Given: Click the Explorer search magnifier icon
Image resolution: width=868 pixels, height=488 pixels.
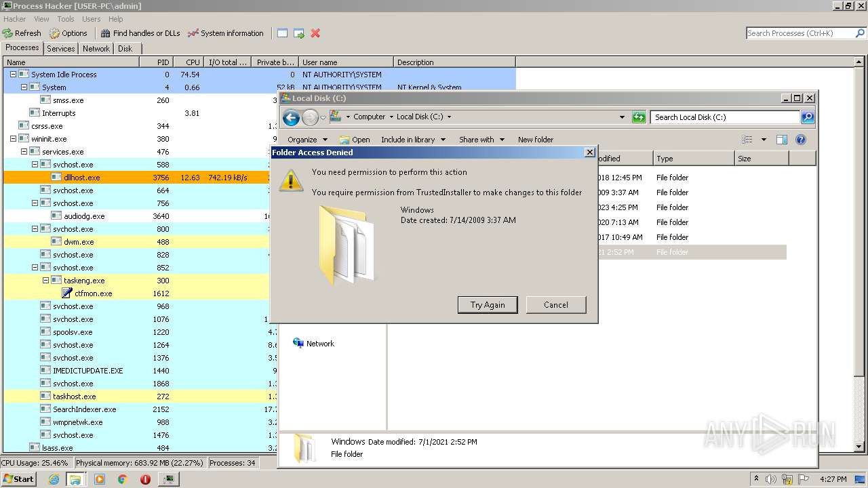Looking at the screenshot, I should click(x=807, y=117).
